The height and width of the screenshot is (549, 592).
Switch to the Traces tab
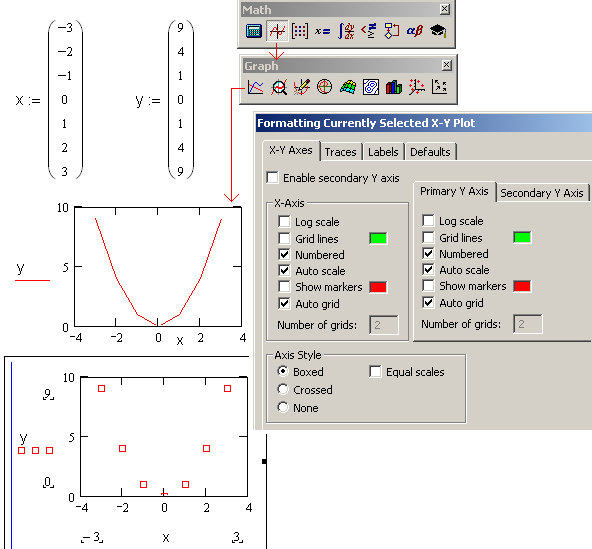[340, 152]
